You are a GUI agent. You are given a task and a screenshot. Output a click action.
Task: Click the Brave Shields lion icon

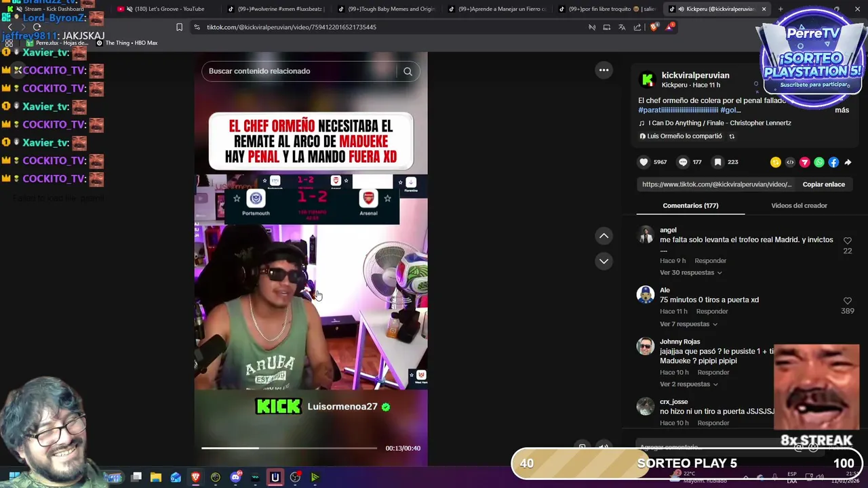654,27
